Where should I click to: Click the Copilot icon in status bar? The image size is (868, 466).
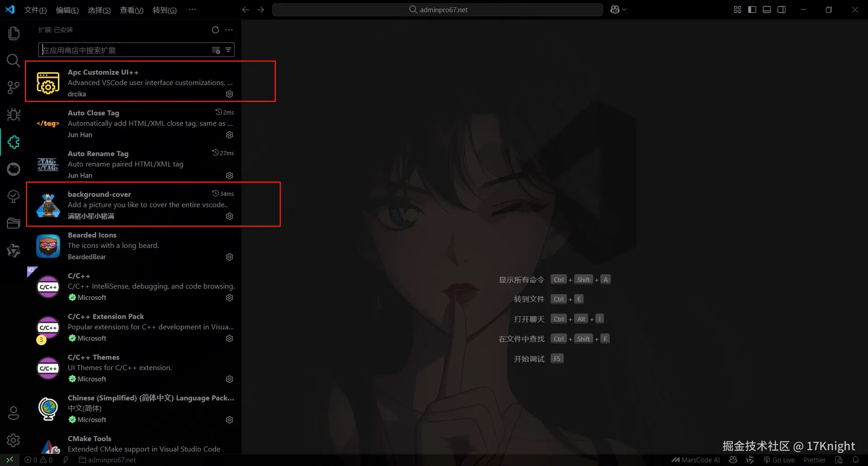pyautogui.click(x=733, y=460)
